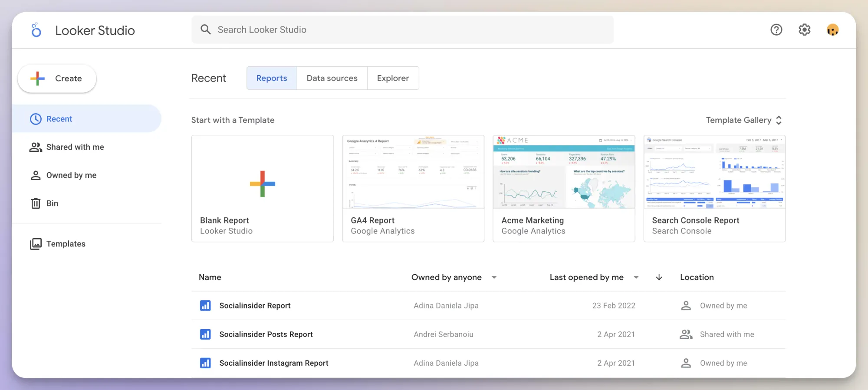The width and height of the screenshot is (868, 390).
Task: Select Shared with me in sidebar
Action: pyautogui.click(x=87, y=147)
